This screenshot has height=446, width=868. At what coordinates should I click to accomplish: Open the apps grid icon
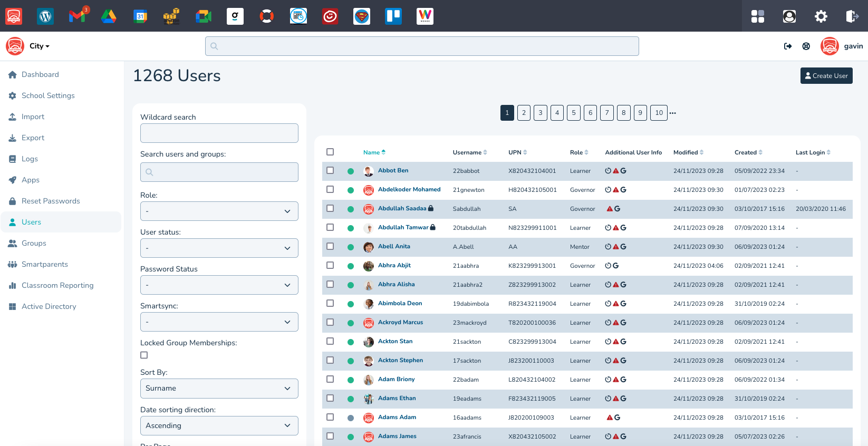(758, 16)
